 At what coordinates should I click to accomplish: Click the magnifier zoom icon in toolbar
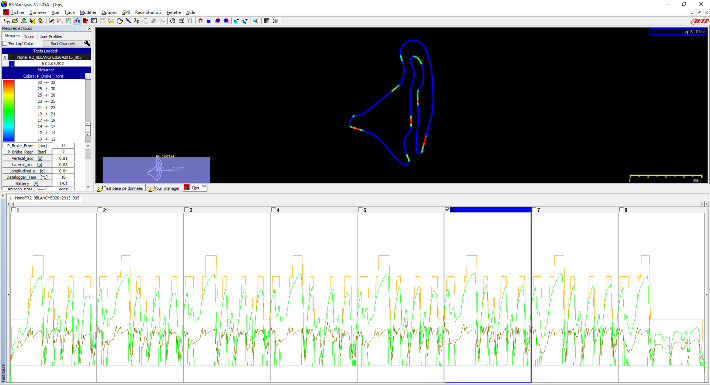[x=256, y=21]
